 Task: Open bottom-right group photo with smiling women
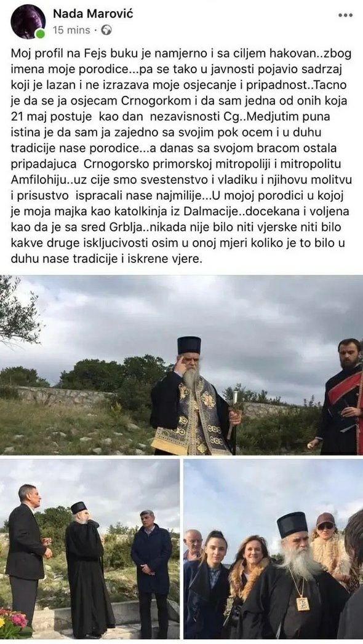tap(273, 549)
